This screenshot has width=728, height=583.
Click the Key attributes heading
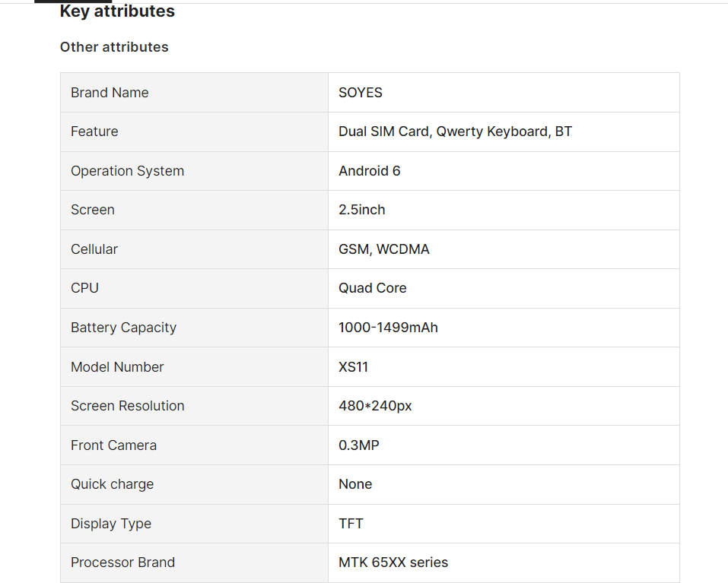click(117, 11)
